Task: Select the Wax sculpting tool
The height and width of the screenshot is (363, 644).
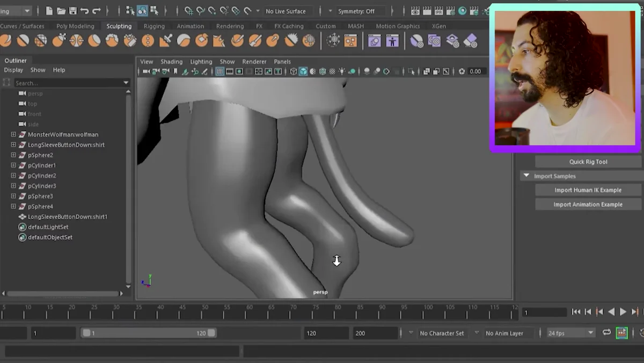Action: (184, 40)
